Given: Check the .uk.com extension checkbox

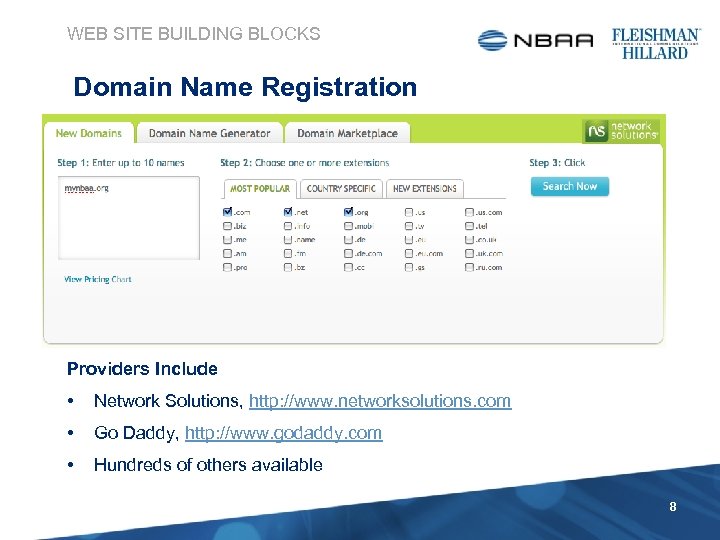Looking at the screenshot, I should pyautogui.click(x=469, y=253).
